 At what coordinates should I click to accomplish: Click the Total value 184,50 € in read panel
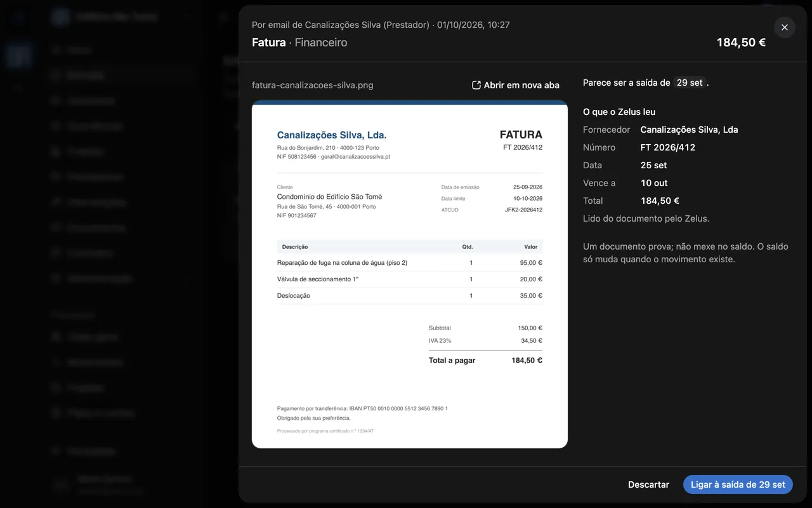click(660, 201)
